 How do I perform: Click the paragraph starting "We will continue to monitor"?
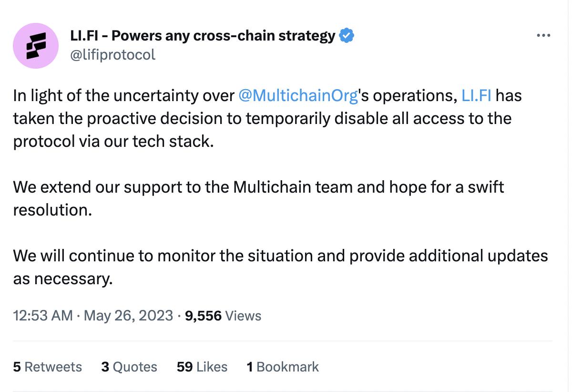(280, 256)
